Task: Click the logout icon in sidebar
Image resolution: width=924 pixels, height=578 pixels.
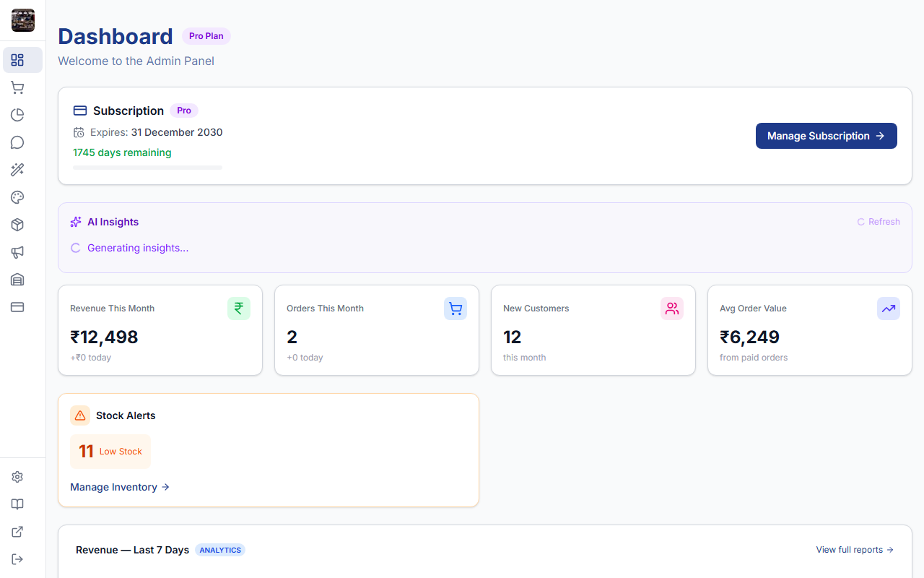Action: (x=17, y=559)
